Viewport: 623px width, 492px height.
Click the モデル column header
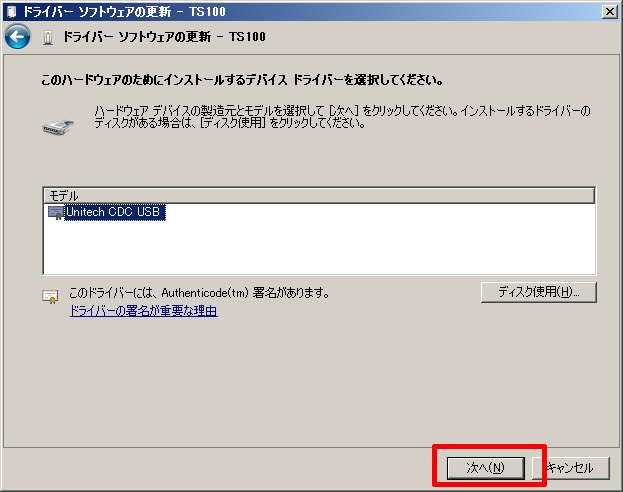pyautogui.click(x=319, y=196)
